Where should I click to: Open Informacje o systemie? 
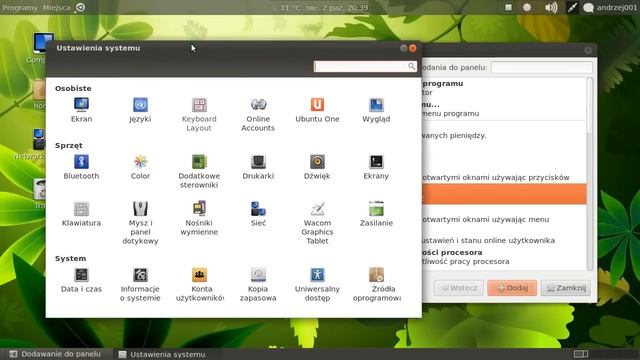click(140, 284)
